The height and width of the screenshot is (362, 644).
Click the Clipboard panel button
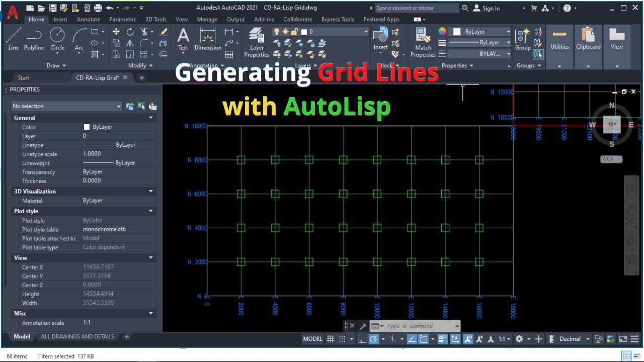[x=588, y=46]
